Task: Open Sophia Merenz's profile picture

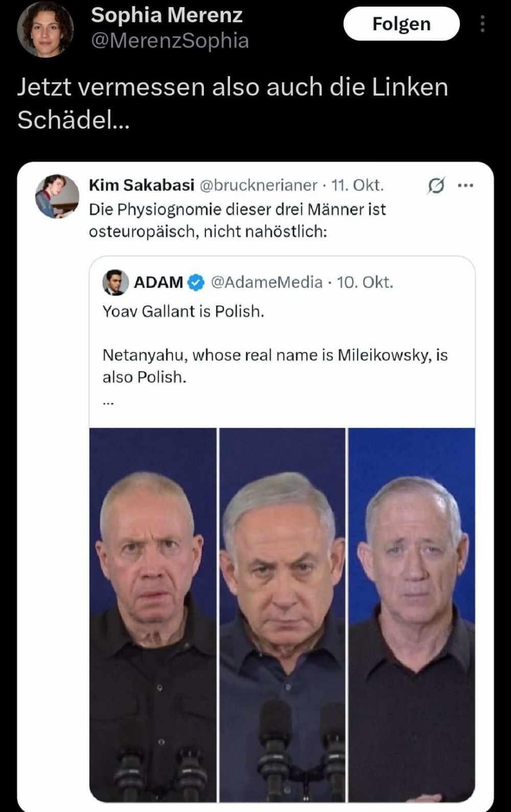Action: [45, 29]
